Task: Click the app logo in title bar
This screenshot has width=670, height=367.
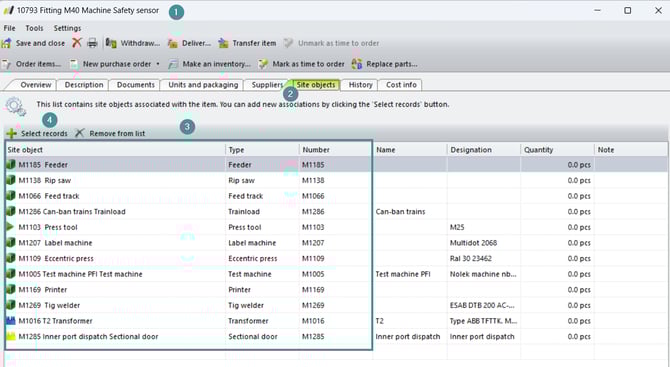Action: coord(9,10)
